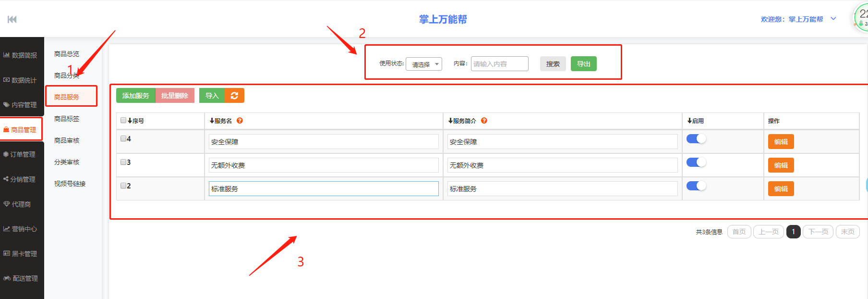
Task: Click the 内容 search input field
Action: click(x=499, y=64)
